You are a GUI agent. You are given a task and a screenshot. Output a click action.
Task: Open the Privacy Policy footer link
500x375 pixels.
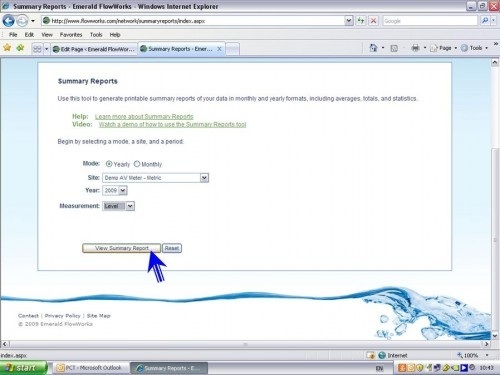pyautogui.click(x=63, y=316)
